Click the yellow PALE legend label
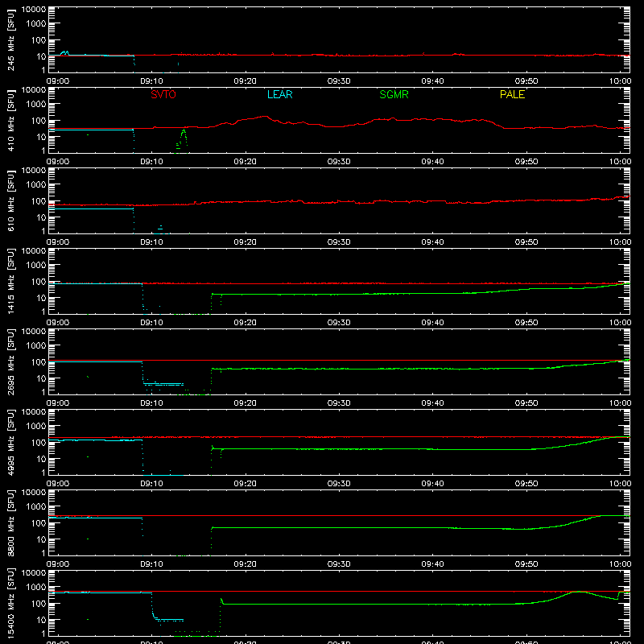644x644 pixels. coord(512,94)
